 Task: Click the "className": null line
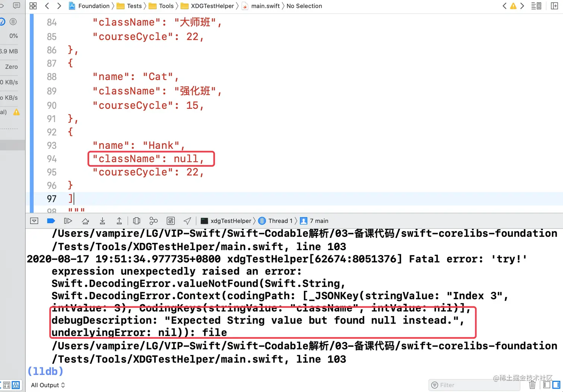click(148, 159)
